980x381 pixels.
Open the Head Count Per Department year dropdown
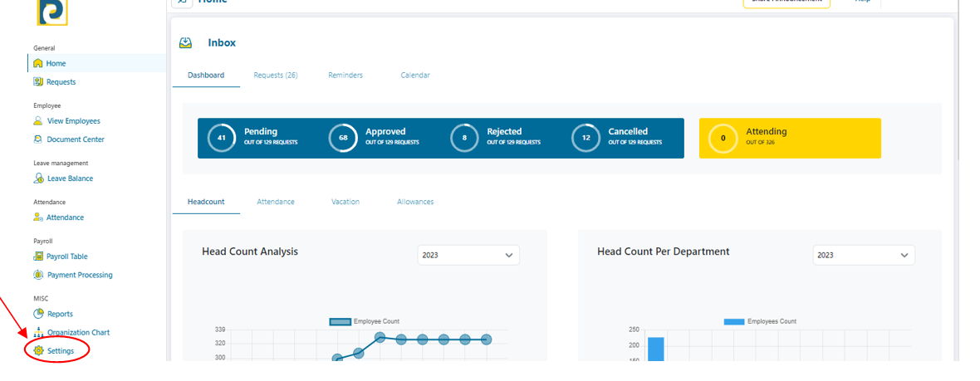pyautogui.click(x=864, y=255)
